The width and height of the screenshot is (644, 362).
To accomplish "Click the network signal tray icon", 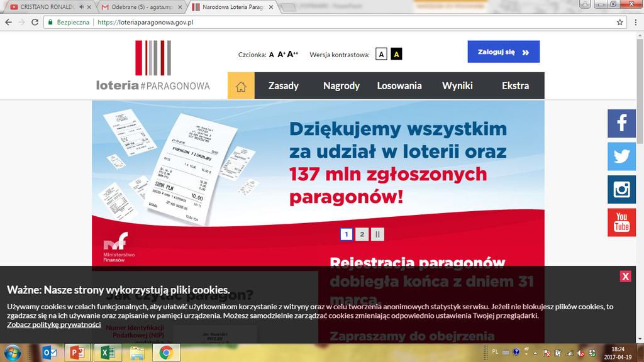I will [569, 353].
